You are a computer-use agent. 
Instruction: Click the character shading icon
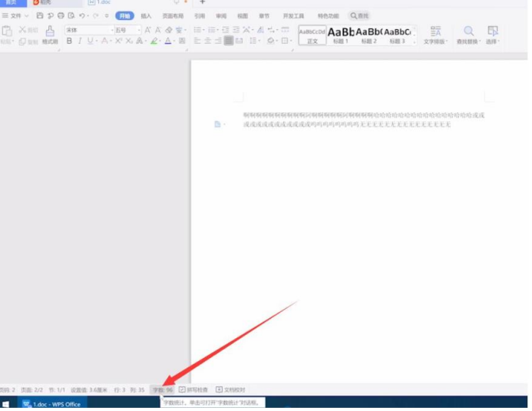point(182,41)
